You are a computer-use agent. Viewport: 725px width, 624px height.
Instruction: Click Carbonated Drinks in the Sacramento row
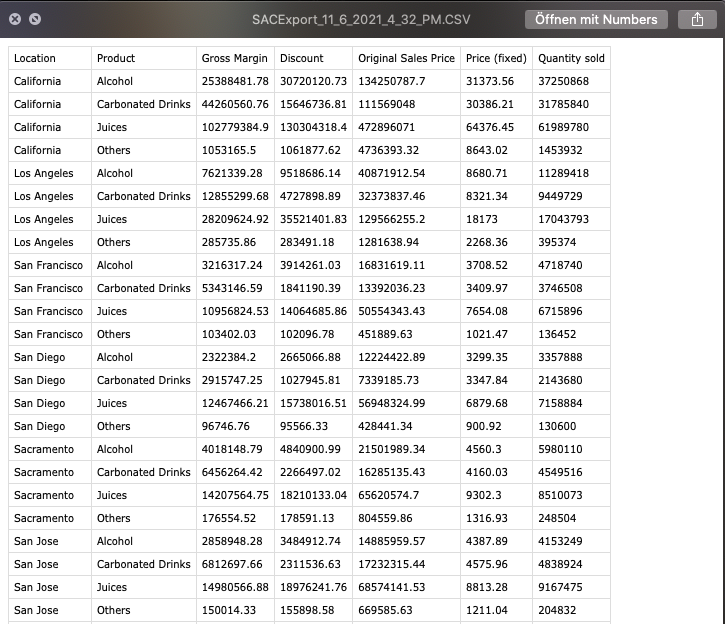[x=143, y=472]
